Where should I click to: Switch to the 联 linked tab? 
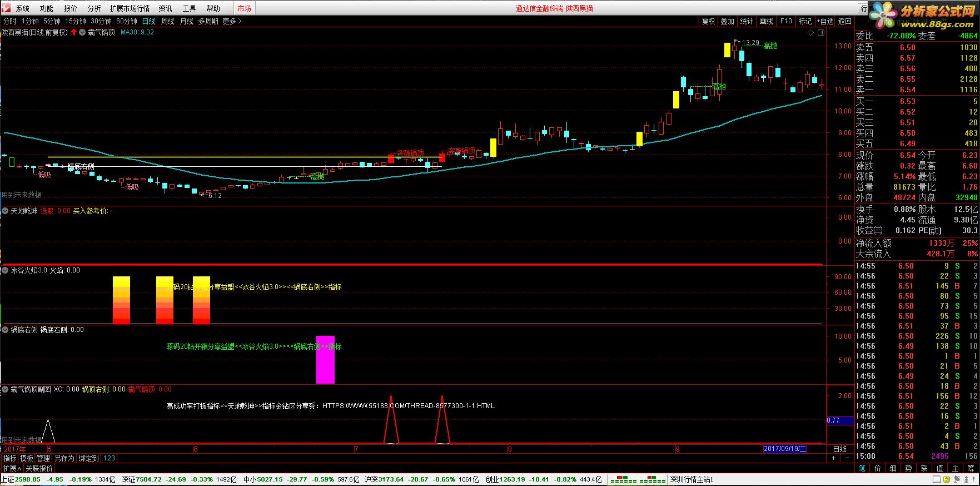[924, 468]
